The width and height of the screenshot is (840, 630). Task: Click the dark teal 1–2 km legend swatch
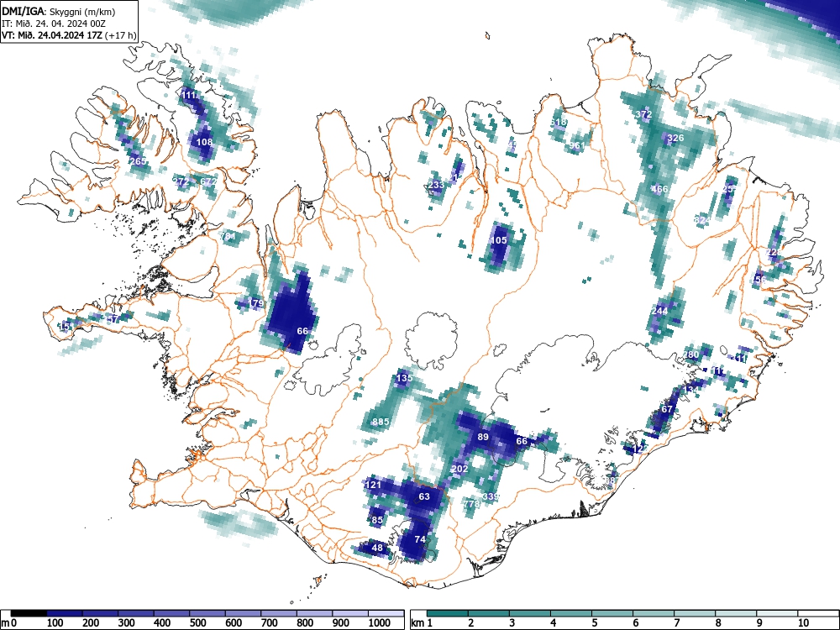[448, 613]
